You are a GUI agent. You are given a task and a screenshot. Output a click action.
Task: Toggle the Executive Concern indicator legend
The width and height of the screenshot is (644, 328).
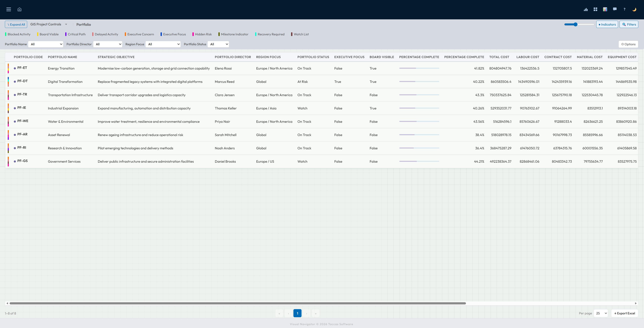[x=139, y=34]
